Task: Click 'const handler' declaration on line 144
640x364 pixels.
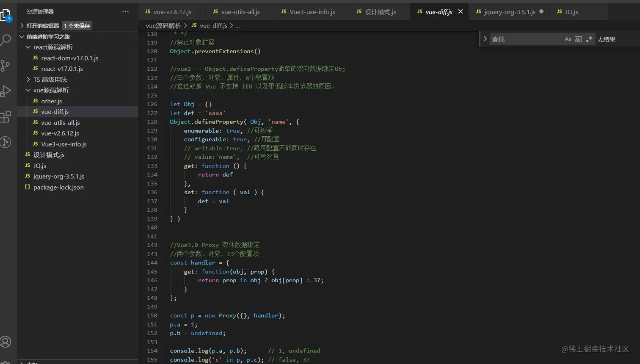Action: pyautogui.click(x=193, y=263)
